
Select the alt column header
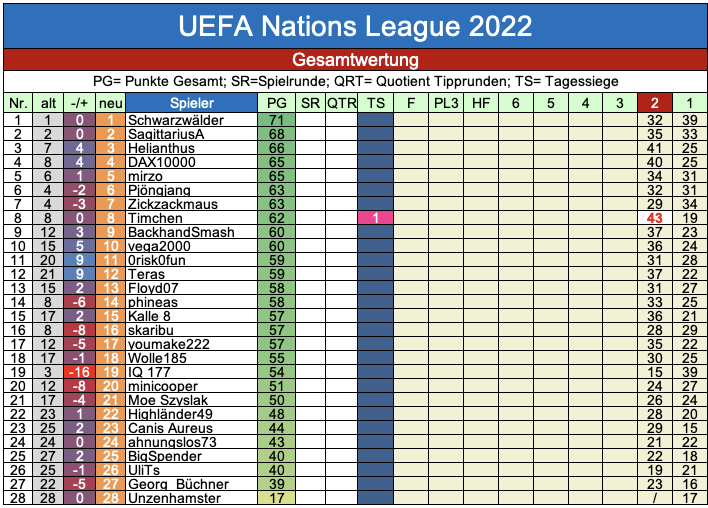[x=48, y=103]
